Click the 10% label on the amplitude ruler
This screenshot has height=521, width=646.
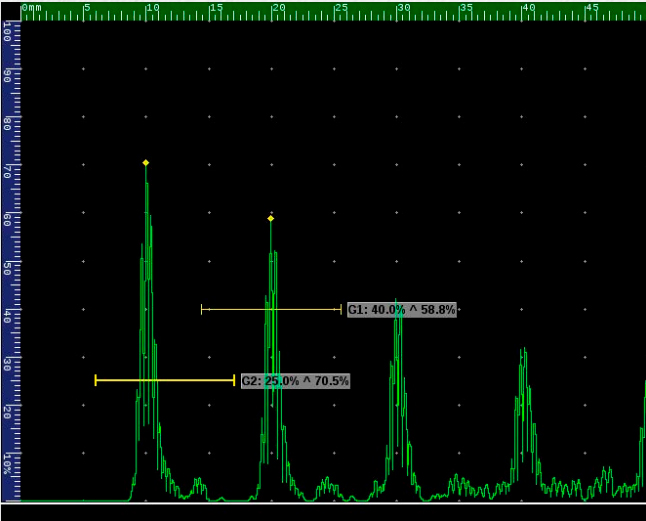(8, 462)
